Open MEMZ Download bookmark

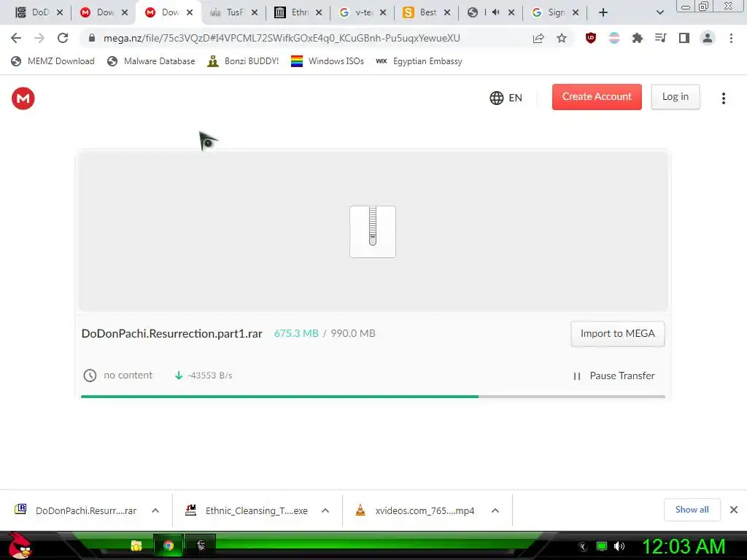click(53, 61)
